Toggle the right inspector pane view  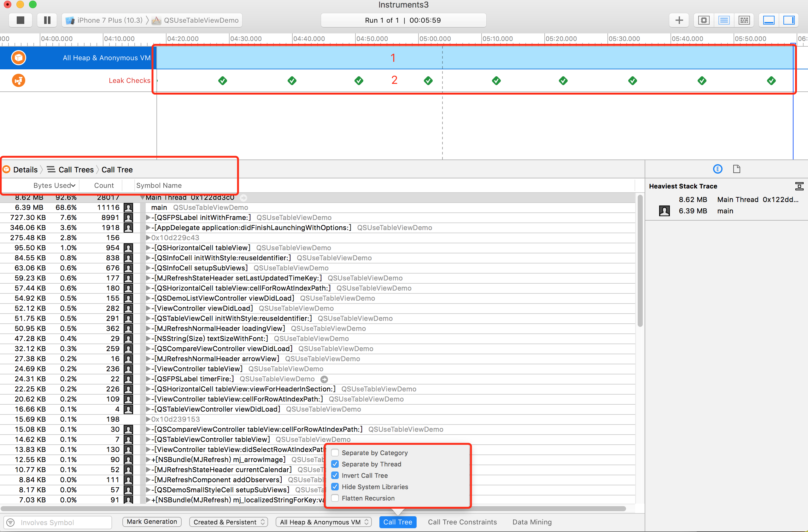788,20
